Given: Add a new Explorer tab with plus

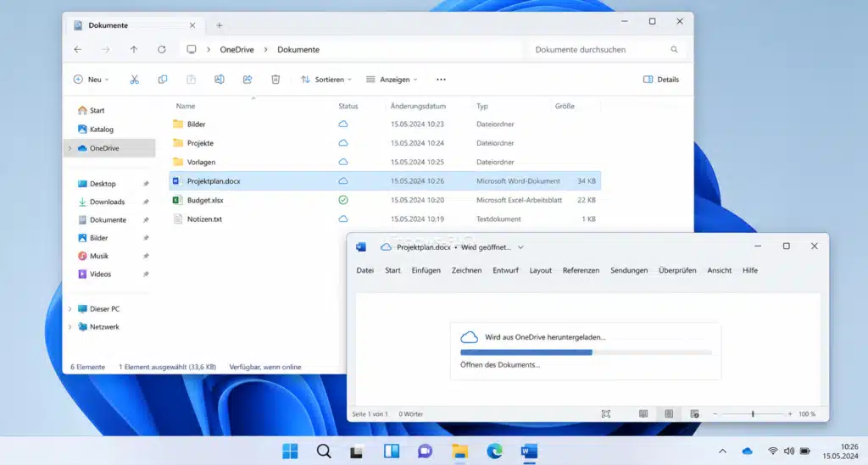Looking at the screenshot, I should pos(220,25).
